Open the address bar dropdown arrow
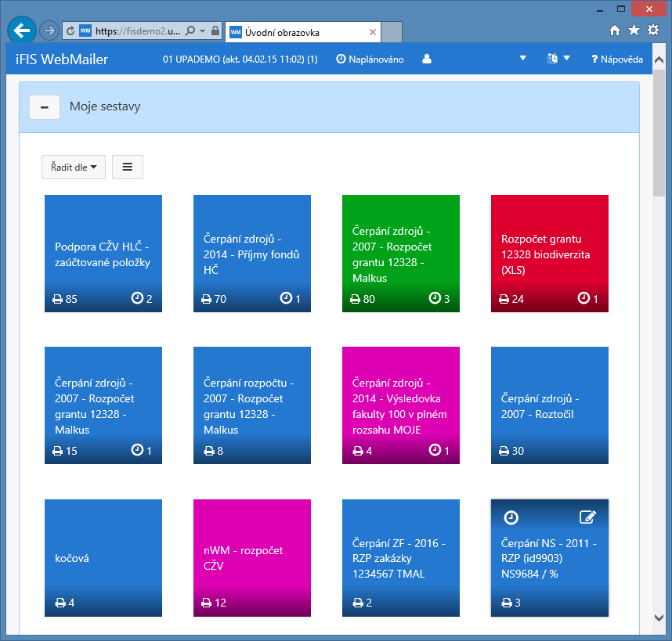Image resolution: width=672 pixels, height=641 pixels. click(202, 31)
